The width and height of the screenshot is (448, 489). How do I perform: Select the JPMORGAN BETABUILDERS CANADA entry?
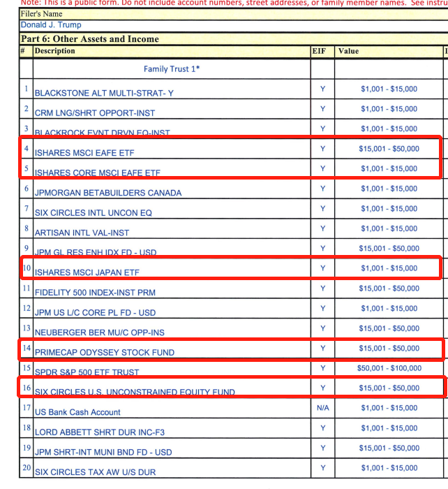click(108, 193)
